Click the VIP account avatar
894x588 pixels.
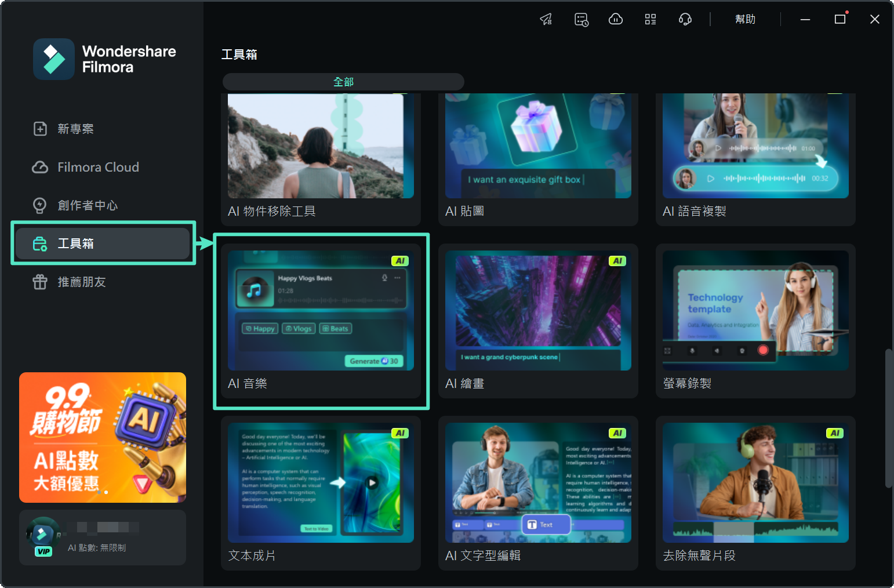click(42, 536)
